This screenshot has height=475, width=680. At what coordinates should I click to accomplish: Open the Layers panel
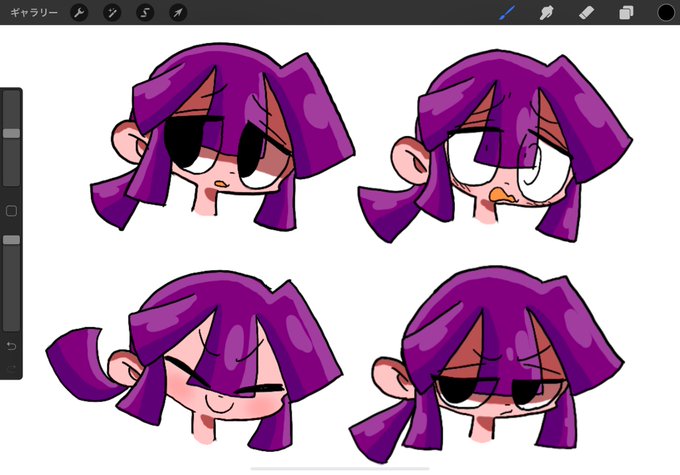(x=626, y=13)
